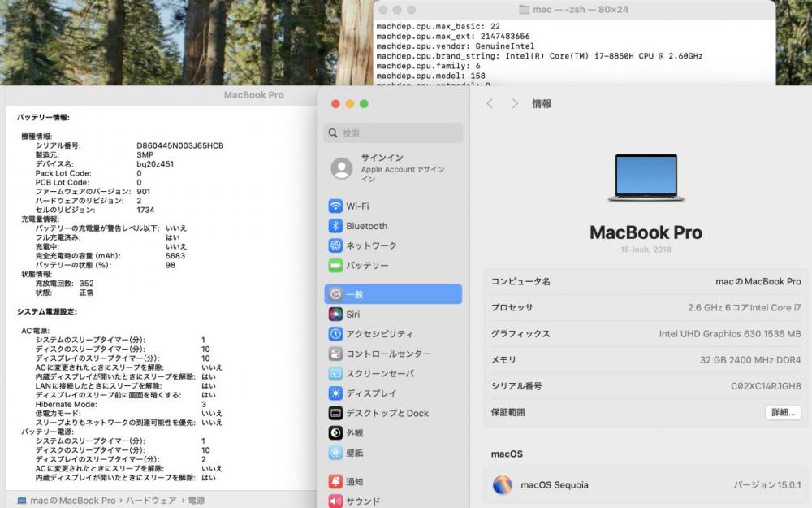Click the アクセシビリティ icon
The image size is (812, 508).
coord(335,334)
